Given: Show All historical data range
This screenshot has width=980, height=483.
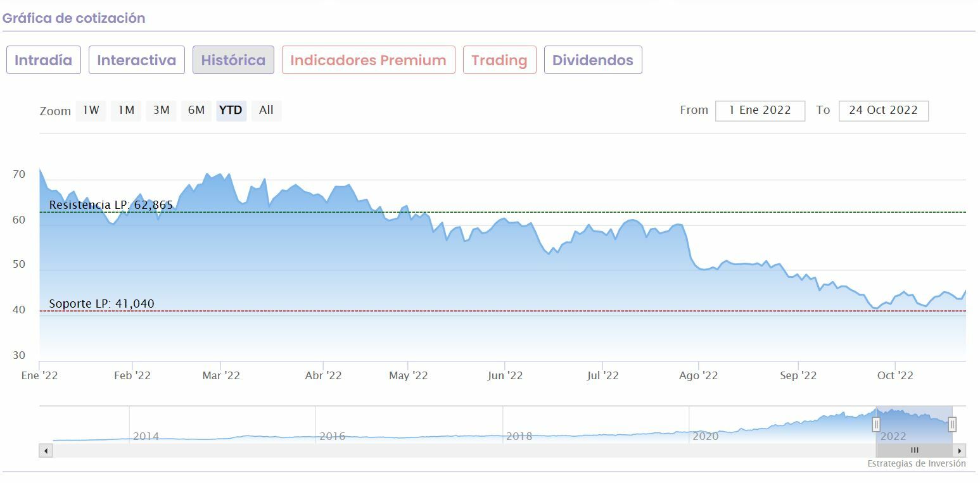Looking at the screenshot, I should click(x=266, y=110).
